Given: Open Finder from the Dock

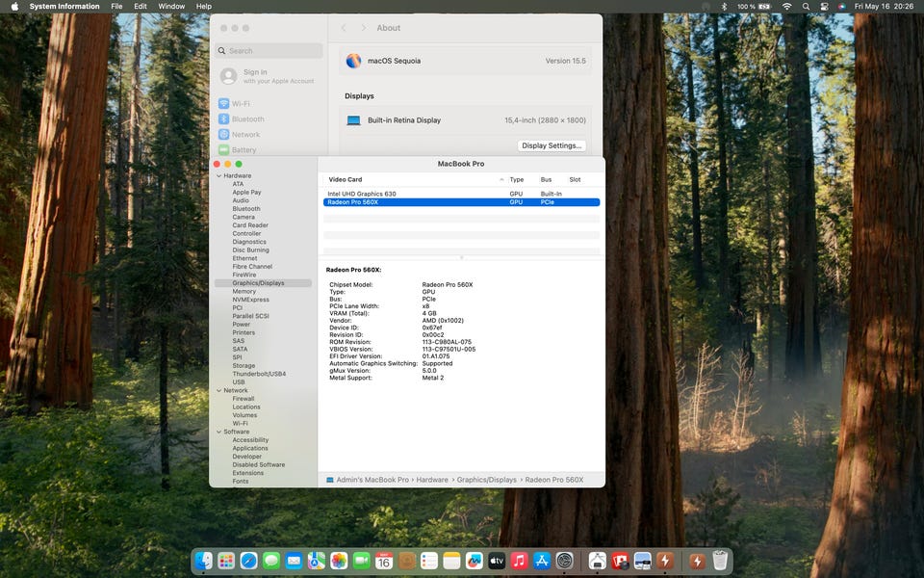Looking at the screenshot, I should pyautogui.click(x=203, y=561).
